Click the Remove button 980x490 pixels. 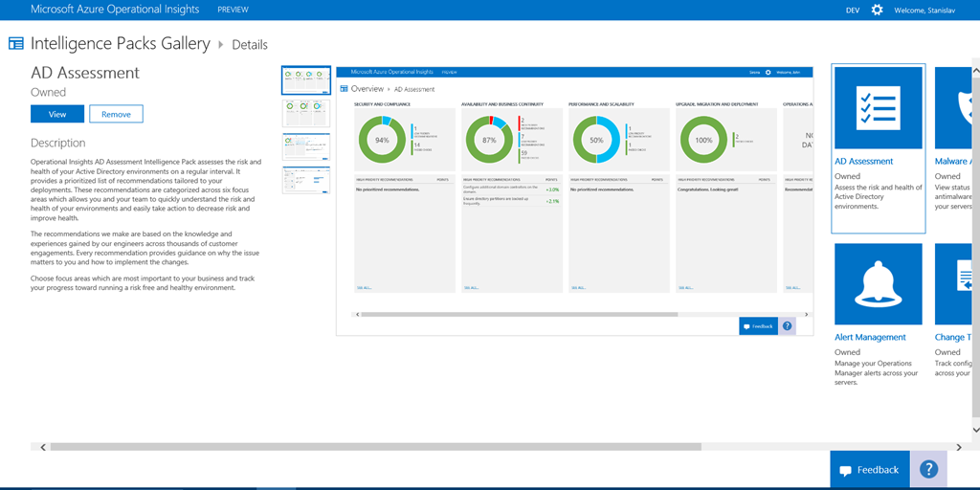pyautogui.click(x=116, y=114)
